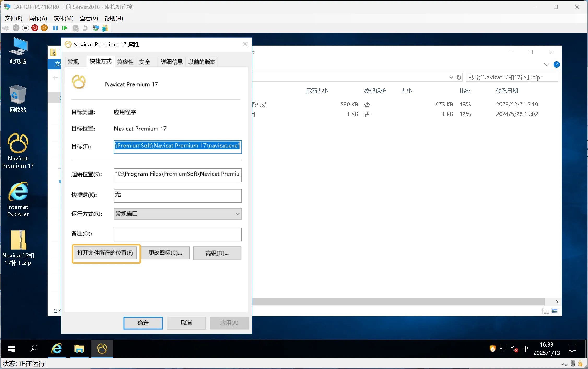The width and height of the screenshot is (588, 369).
Task: Select Navicat Premium 17 desktop shortcut
Action: 18,151
